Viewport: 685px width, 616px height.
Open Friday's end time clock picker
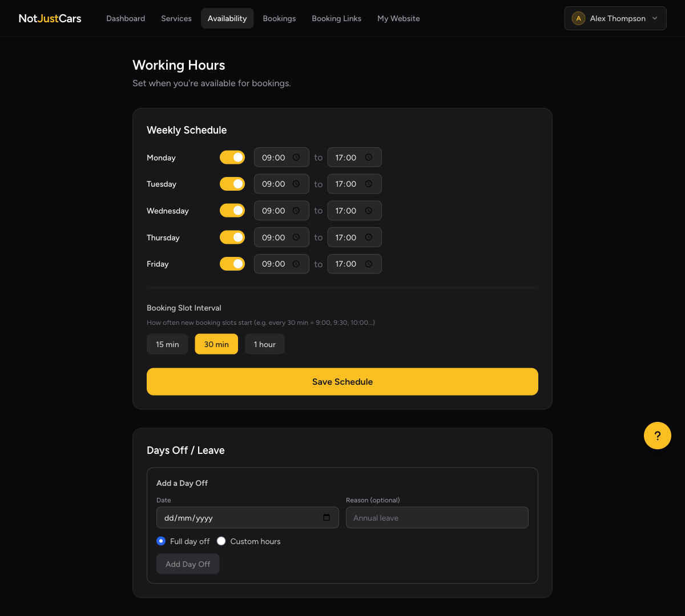pos(369,264)
